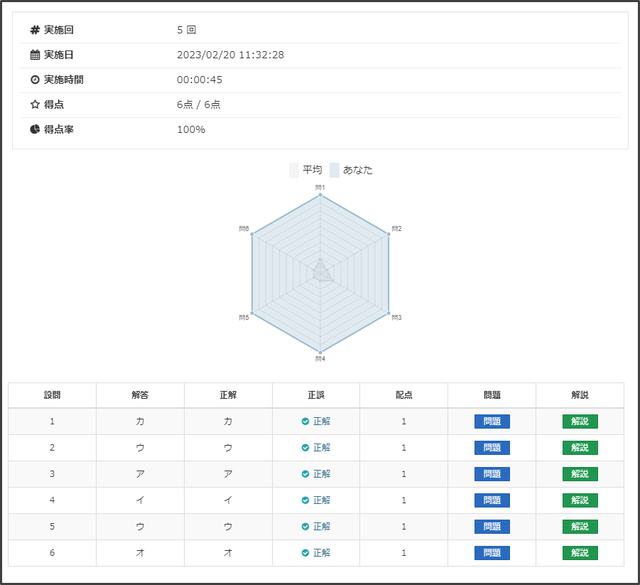
Task: Click the 平均 legend color swatch
Action: pyautogui.click(x=295, y=170)
